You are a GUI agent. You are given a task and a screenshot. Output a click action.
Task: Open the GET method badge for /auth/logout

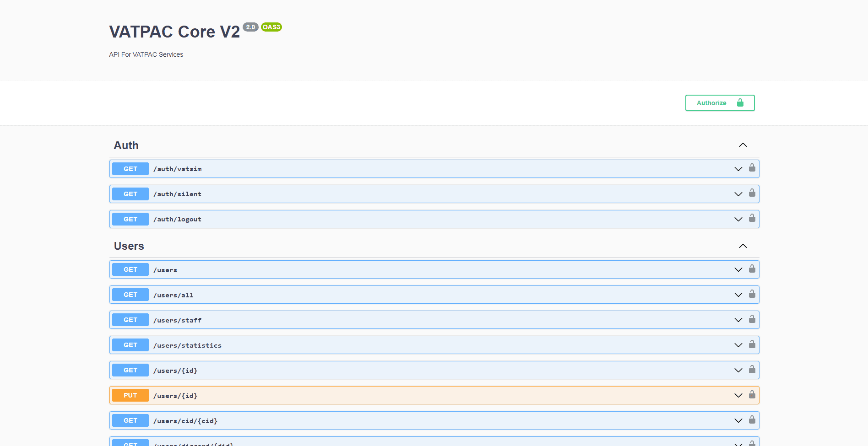tap(130, 219)
